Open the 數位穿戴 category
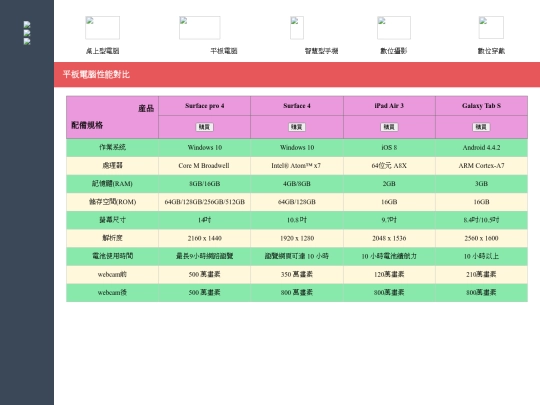The height and width of the screenshot is (405, 540). (491, 51)
